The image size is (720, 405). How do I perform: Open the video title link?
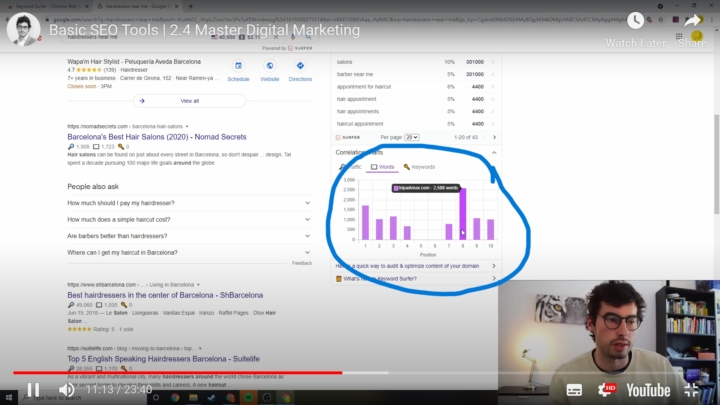204,30
